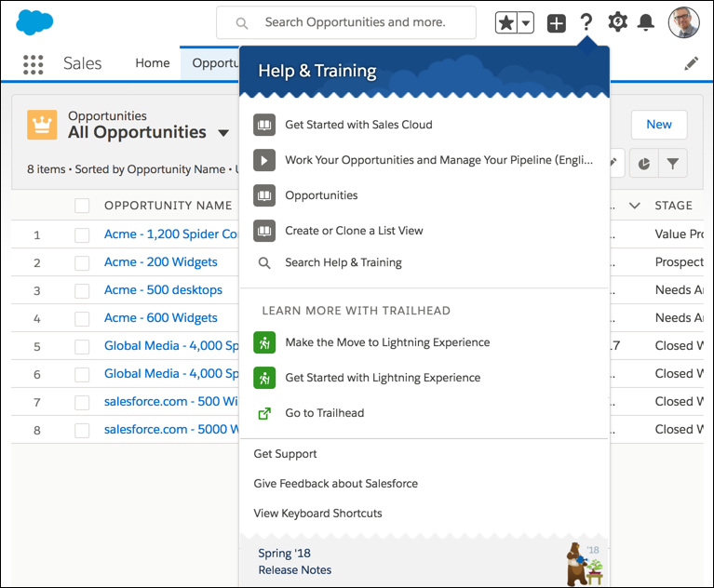Open Work Your Opportunities and Manage Your Pipeline
The image size is (714, 588).
coord(439,160)
